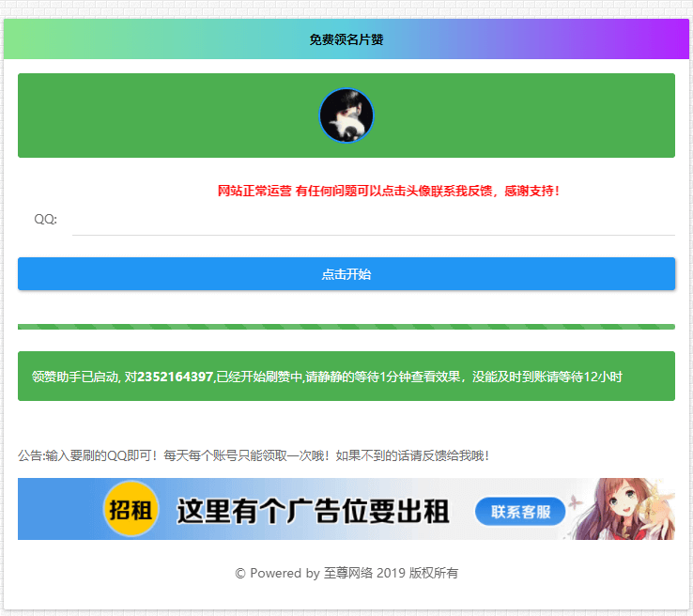Image resolution: width=693 pixels, height=616 pixels.
Task: Focus the QQ number input field
Action: (373, 220)
